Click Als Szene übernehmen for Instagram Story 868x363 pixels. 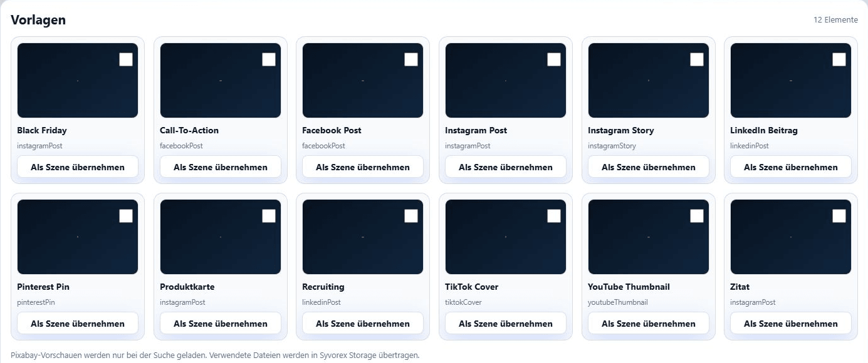coord(649,167)
